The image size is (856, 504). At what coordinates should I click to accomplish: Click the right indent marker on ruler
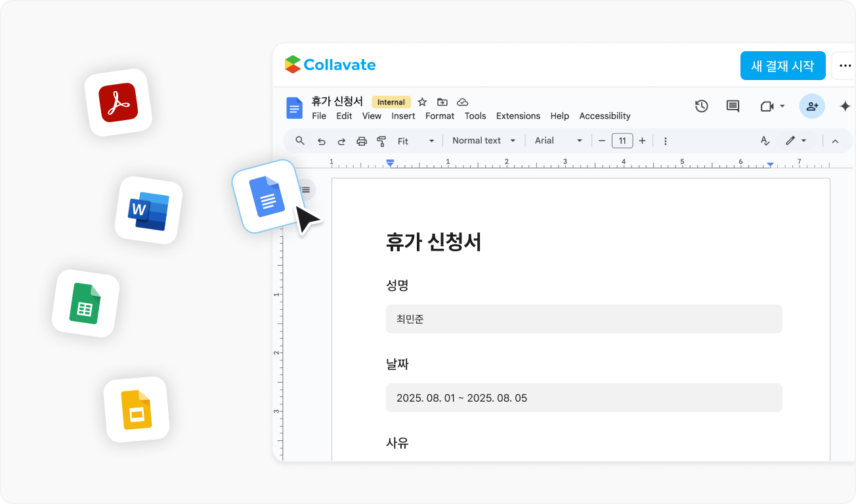770,164
